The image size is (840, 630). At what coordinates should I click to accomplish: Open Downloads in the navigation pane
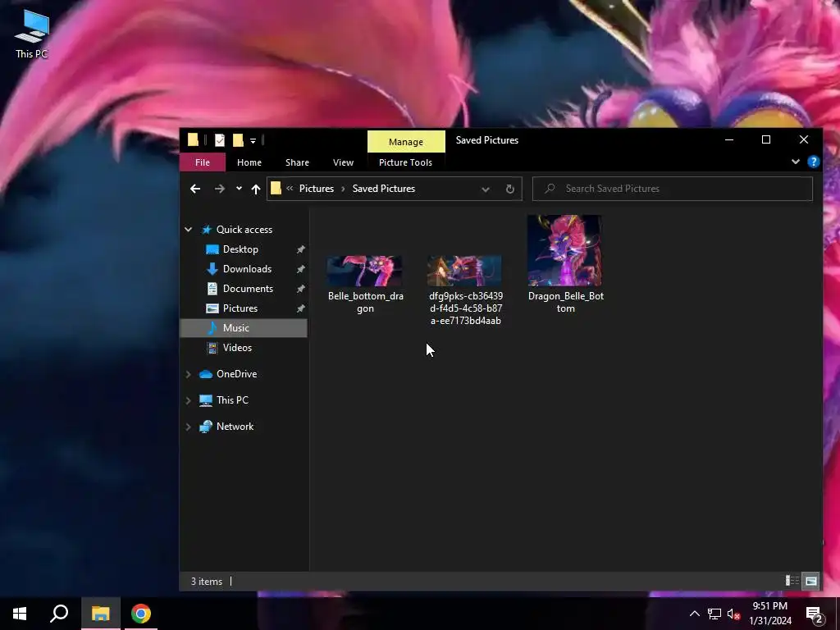point(247,269)
